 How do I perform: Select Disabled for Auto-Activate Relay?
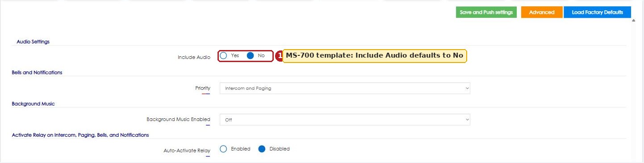pyautogui.click(x=262, y=149)
